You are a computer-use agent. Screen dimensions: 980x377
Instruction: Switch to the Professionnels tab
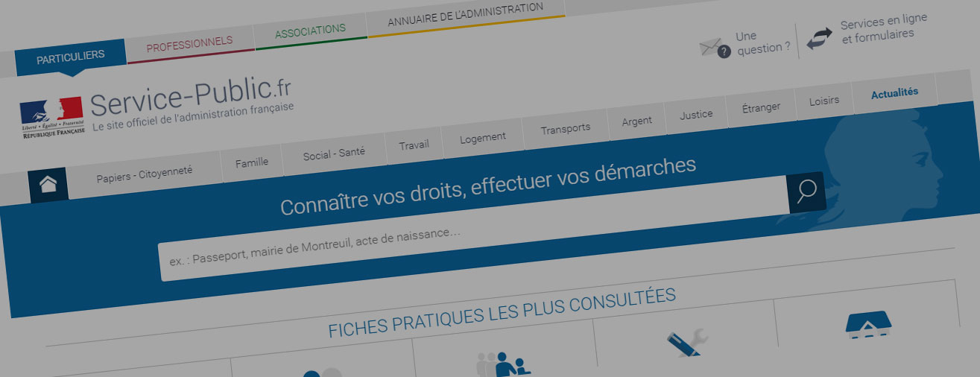189,45
